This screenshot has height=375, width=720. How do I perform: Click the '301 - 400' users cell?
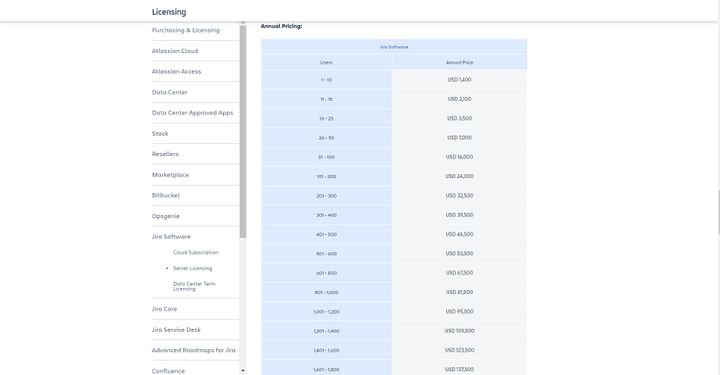[x=326, y=215]
